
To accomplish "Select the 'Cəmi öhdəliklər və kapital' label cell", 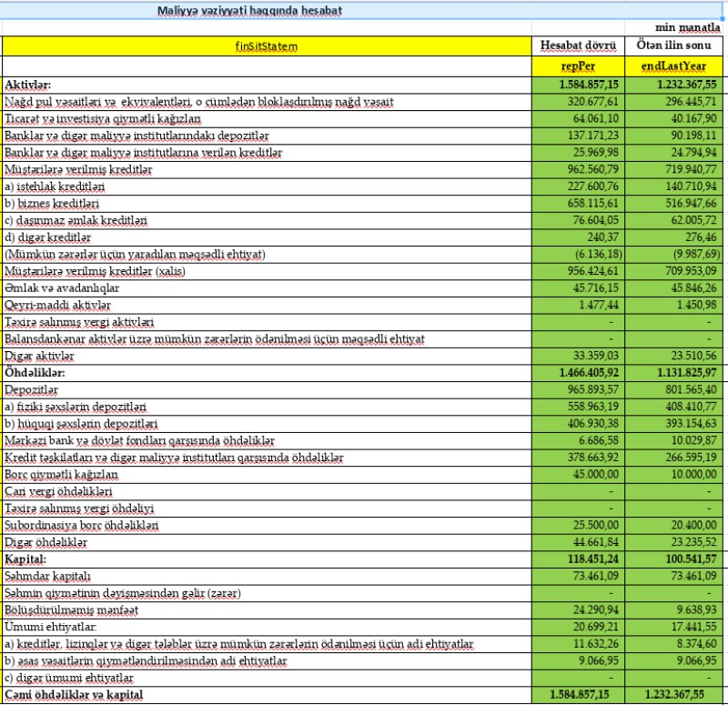I will pos(76,696).
